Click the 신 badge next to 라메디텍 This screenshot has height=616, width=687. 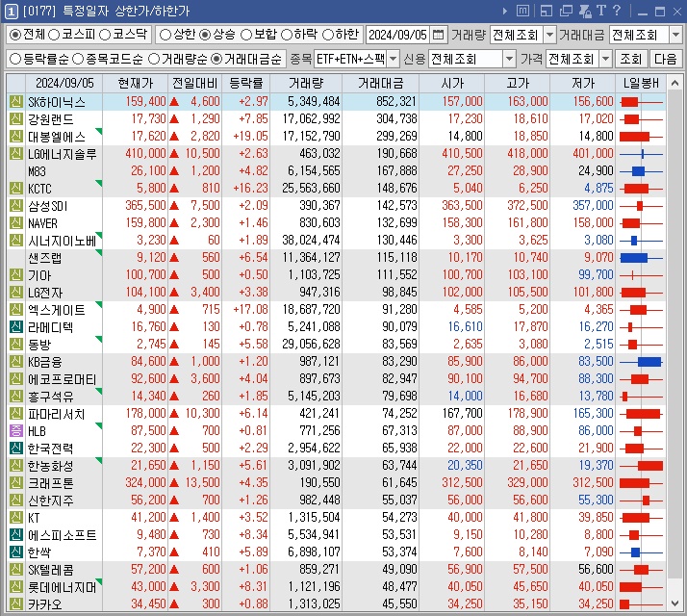[x=16, y=327]
